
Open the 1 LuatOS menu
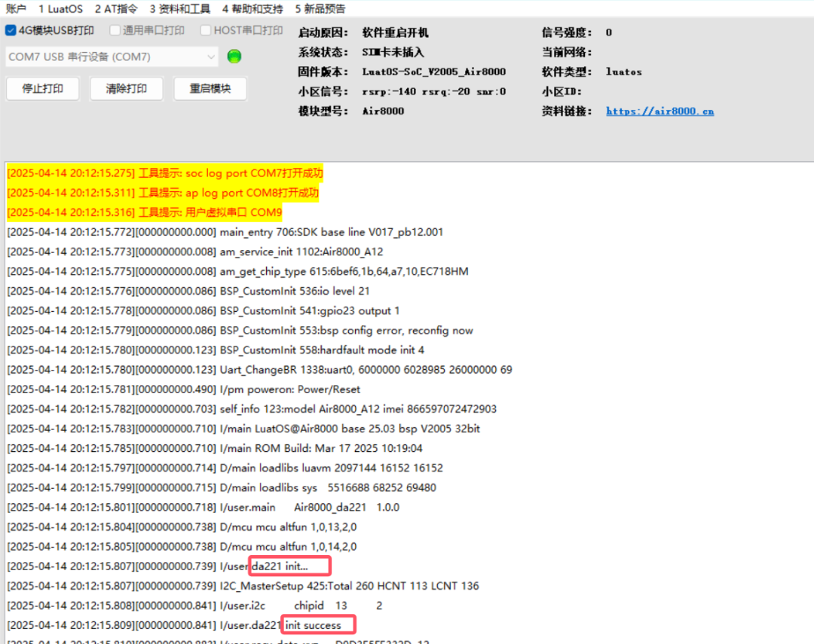60,9
